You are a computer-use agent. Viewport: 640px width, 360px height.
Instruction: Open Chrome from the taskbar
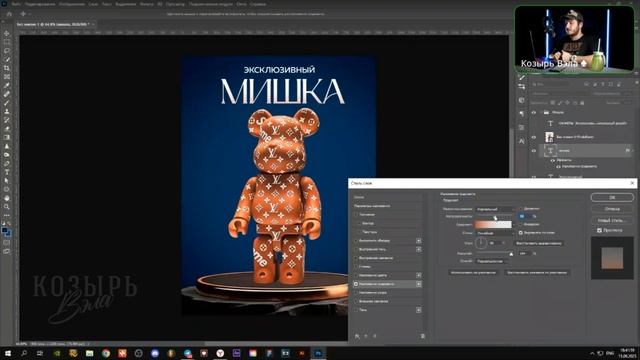106,353
